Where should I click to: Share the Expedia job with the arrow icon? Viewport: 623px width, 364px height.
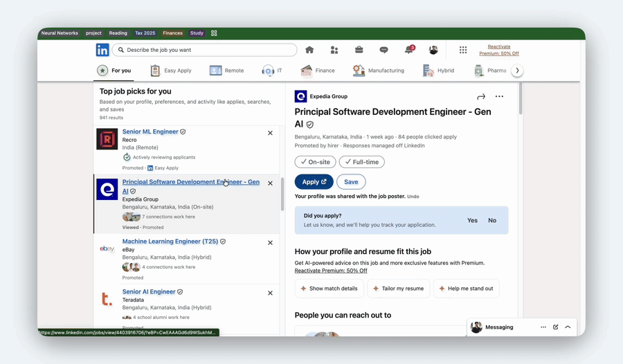(x=481, y=97)
